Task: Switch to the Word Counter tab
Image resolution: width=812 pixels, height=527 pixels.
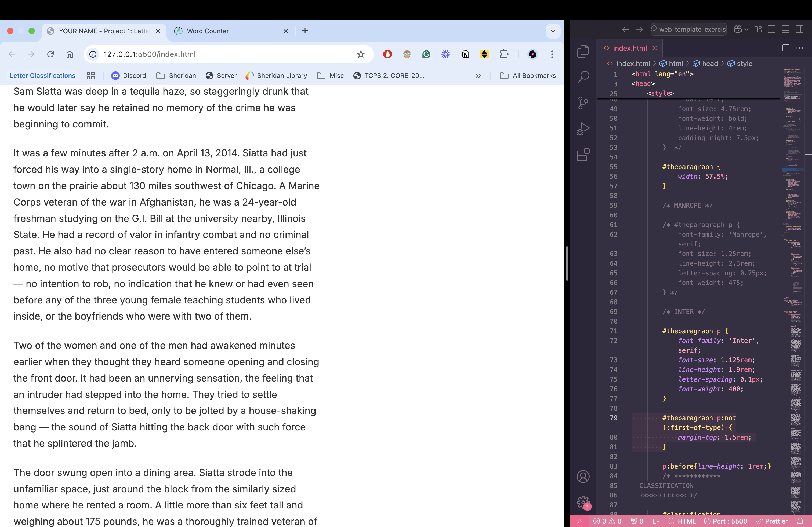Action: pyautogui.click(x=208, y=31)
